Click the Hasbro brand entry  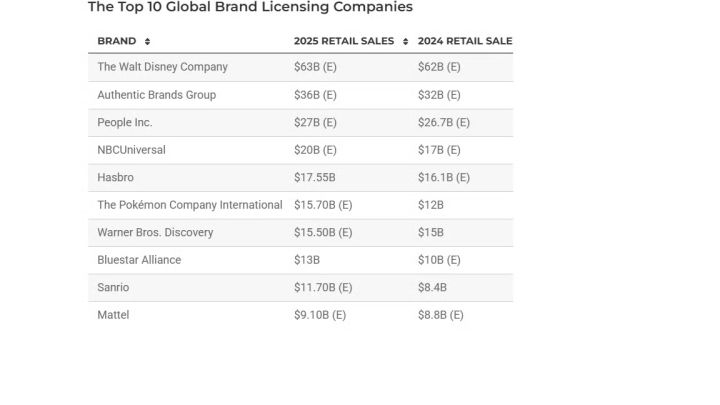pos(115,178)
